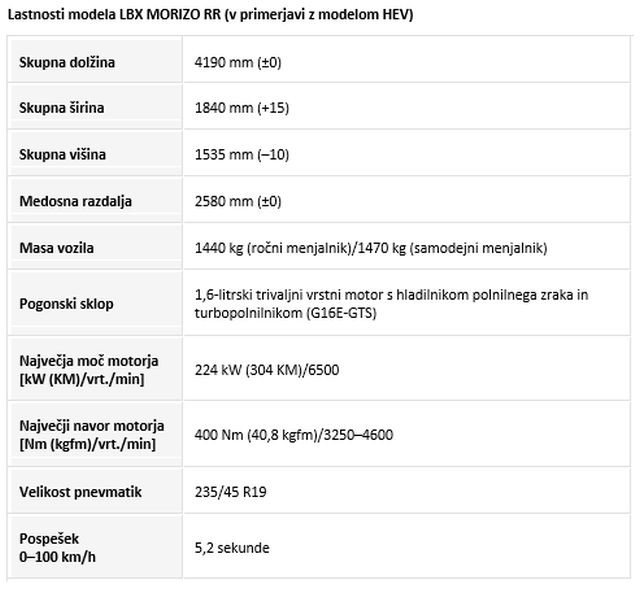640x589 pixels.
Task: Select the 'Medosna razdalja' row label
Action: tap(75, 201)
